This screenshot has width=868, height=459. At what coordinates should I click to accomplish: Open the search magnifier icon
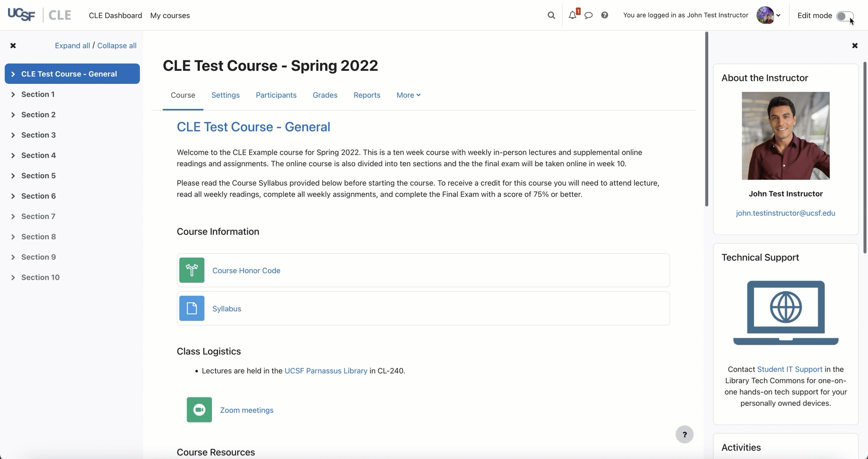[x=551, y=15]
